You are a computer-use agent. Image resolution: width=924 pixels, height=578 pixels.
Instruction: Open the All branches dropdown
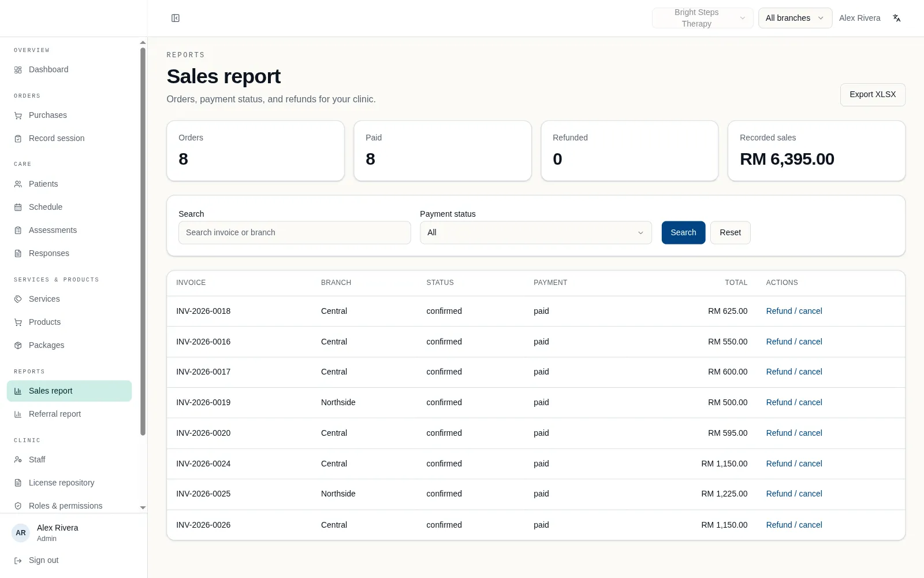(x=795, y=18)
